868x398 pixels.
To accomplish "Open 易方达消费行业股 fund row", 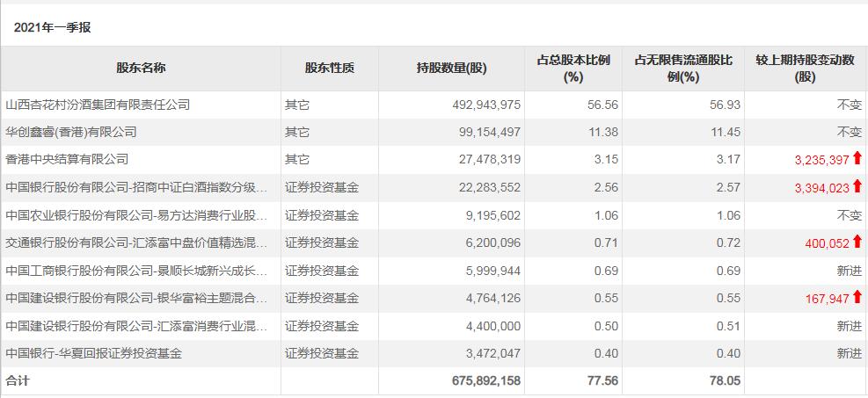I will click(x=136, y=215).
